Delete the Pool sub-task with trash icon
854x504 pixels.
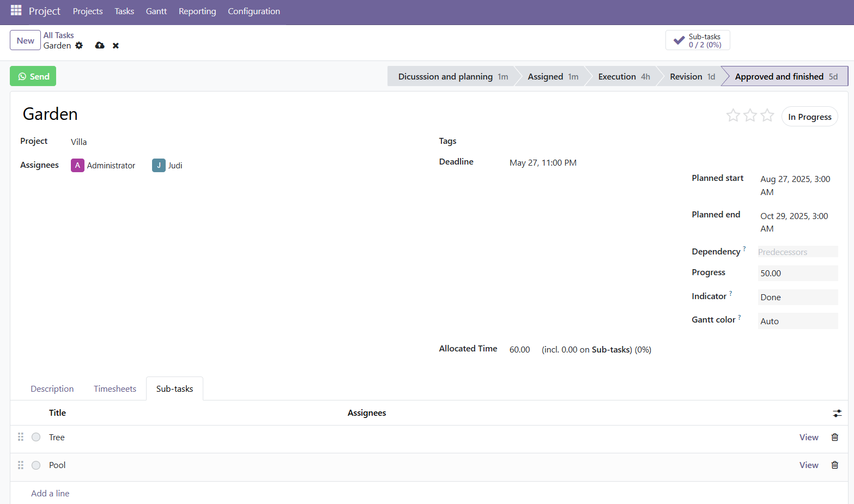click(x=835, y=465)
